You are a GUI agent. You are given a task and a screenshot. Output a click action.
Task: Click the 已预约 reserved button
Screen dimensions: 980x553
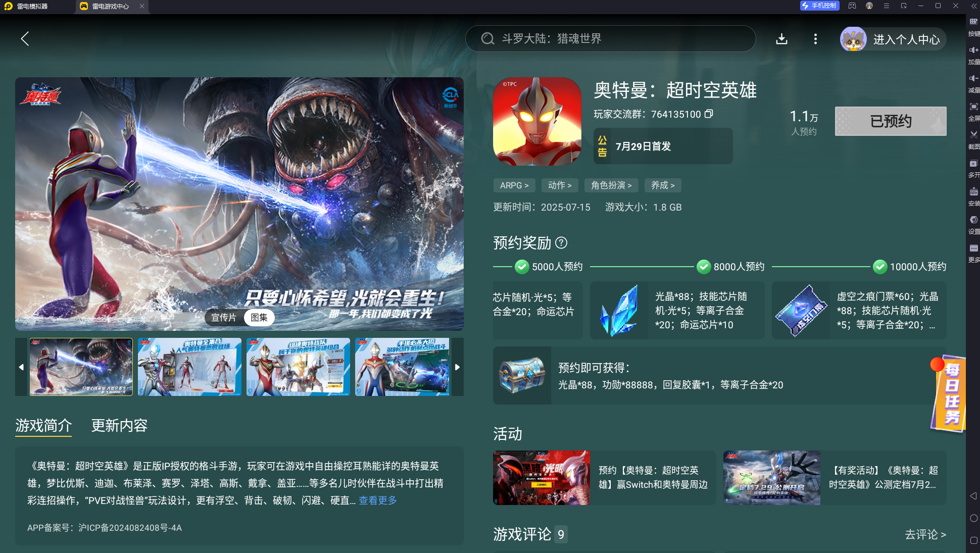click(890, 121)
